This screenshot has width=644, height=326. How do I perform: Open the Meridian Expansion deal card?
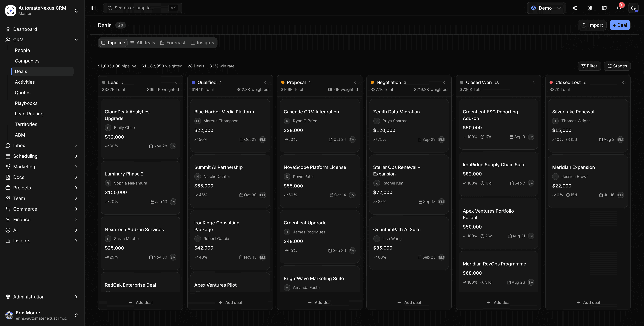coord(588,181)
